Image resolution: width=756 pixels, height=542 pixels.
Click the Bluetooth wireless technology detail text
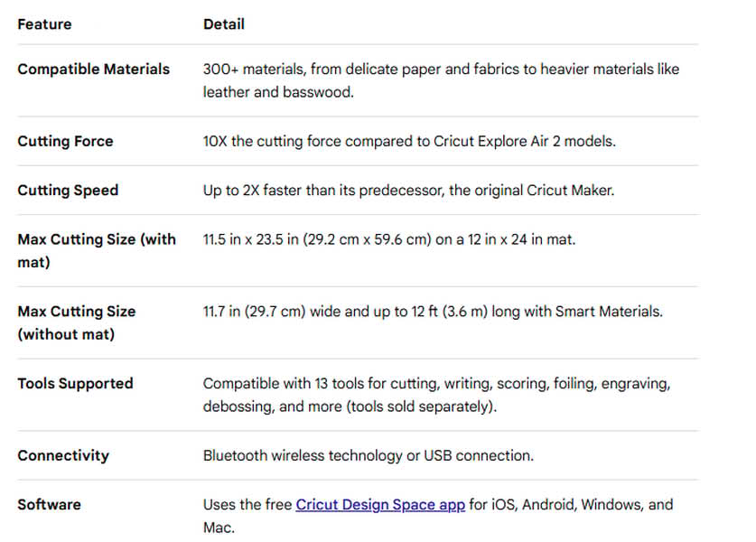(368, 455)
